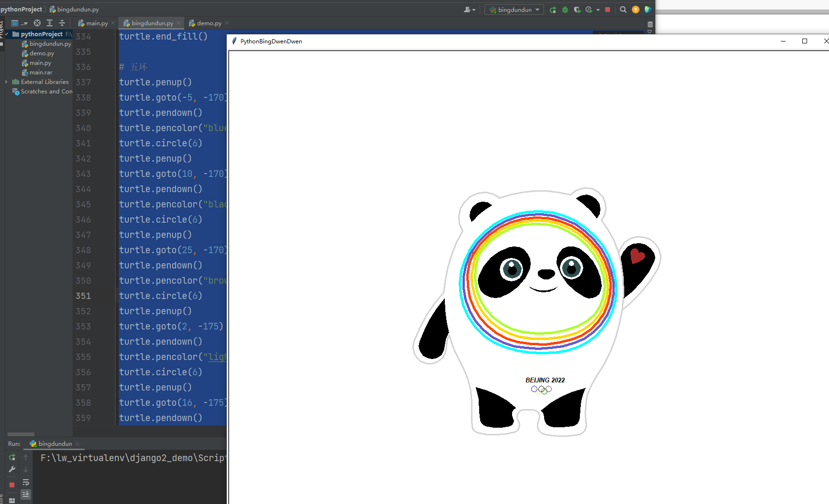
Task: Open the bingdundun run configuration dropdown
Action: [x=514, y=10]
